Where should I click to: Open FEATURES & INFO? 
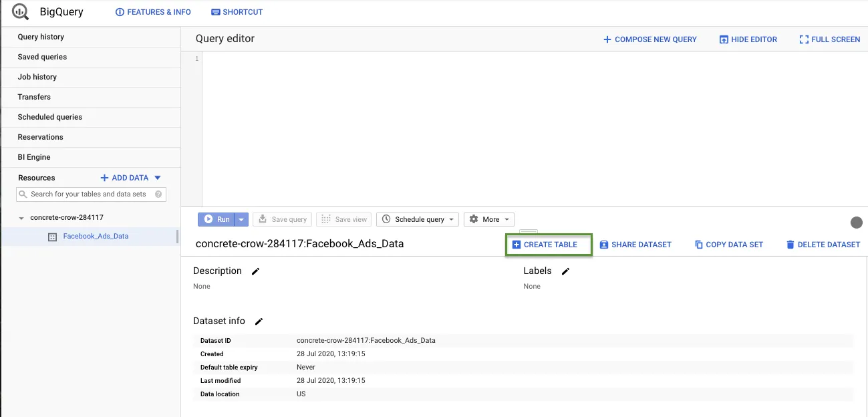(153, 12)
